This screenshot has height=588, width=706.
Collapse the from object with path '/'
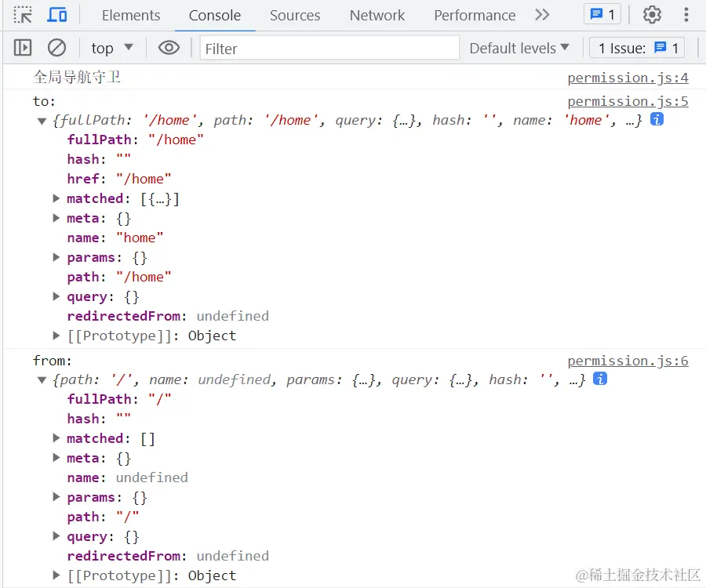[42, 380]
